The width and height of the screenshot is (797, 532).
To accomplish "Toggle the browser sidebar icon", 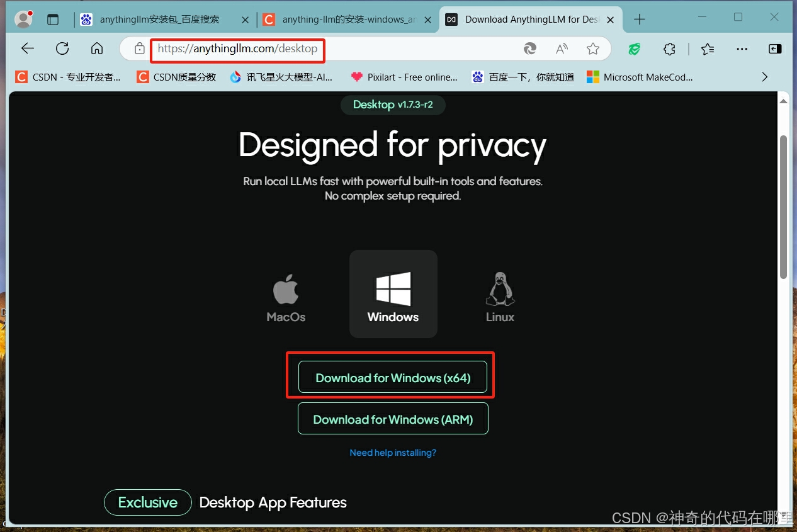I will (x=775, y=48).
